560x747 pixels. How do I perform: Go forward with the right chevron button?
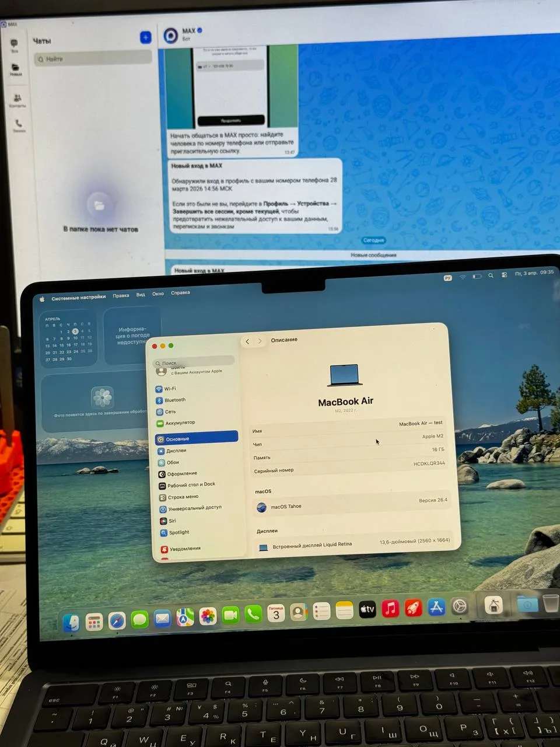pos(260,341)
